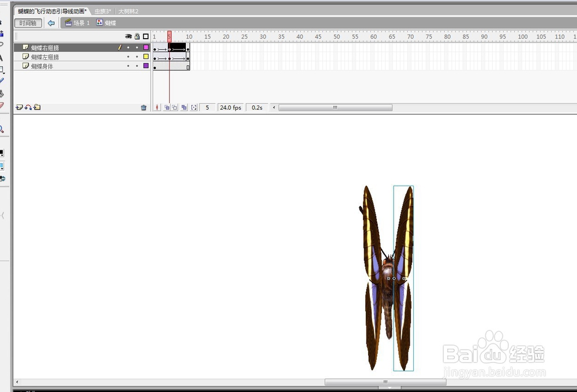Toggle visibility dot of 蝴蝶身体 layer
The height and width of the screenshot is (392, 577).
[128, 66]
